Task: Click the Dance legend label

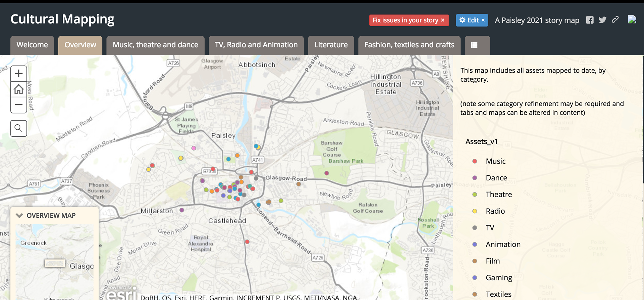Action: [496, 178]
